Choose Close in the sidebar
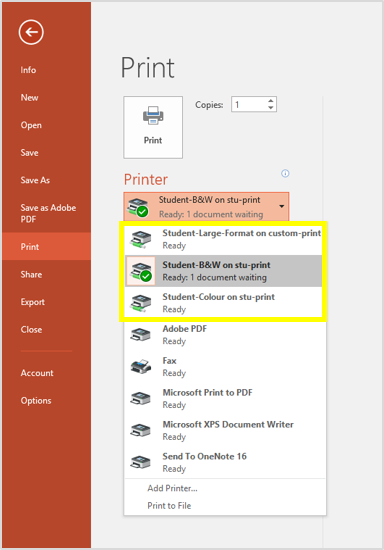384x550 pixels. (31, 330)
